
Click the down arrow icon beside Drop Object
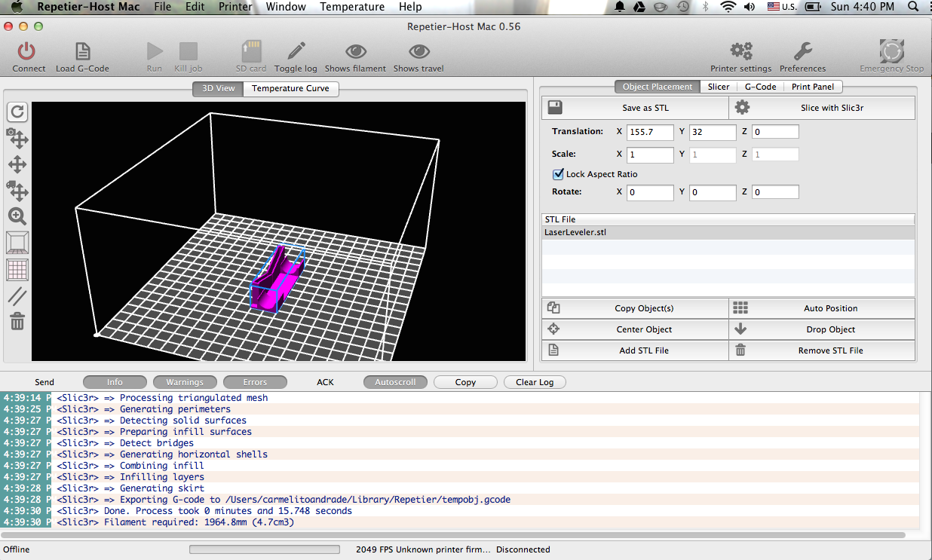click(x=740, y=329)
